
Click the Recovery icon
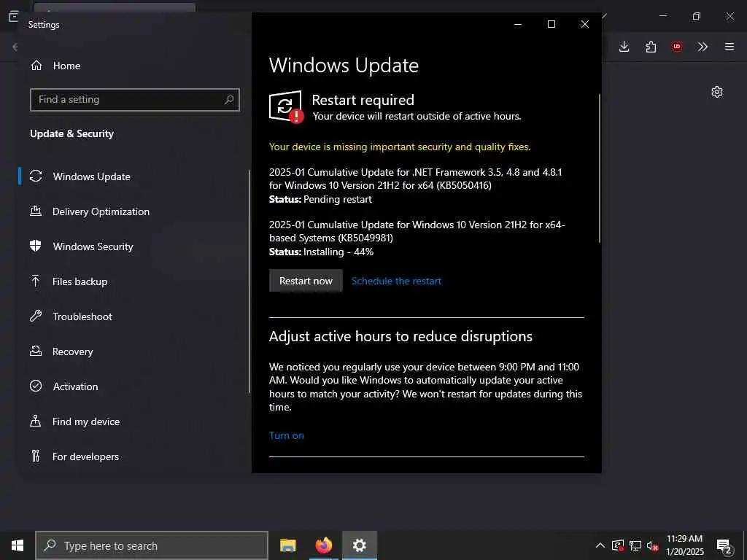point(36,351)
